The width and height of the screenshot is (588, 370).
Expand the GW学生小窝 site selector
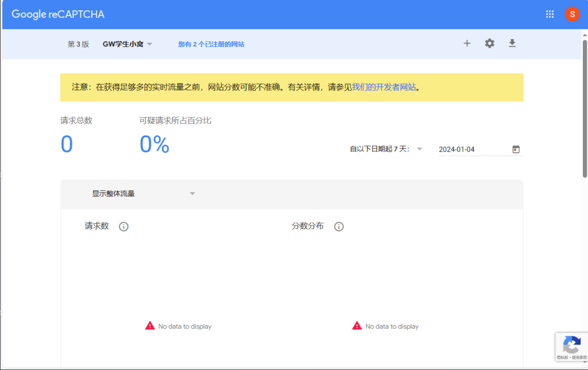[127, 44]
